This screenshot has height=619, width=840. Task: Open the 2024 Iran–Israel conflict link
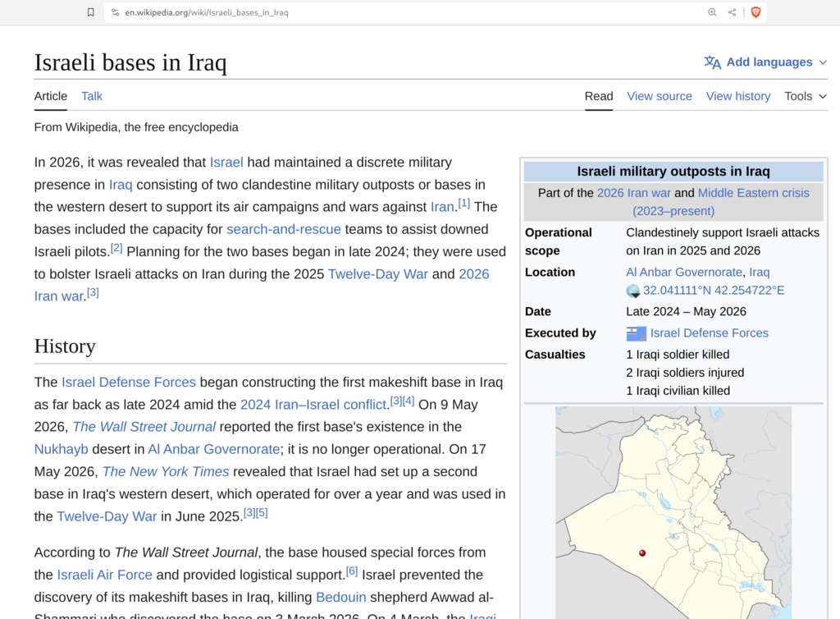point(313,405)
